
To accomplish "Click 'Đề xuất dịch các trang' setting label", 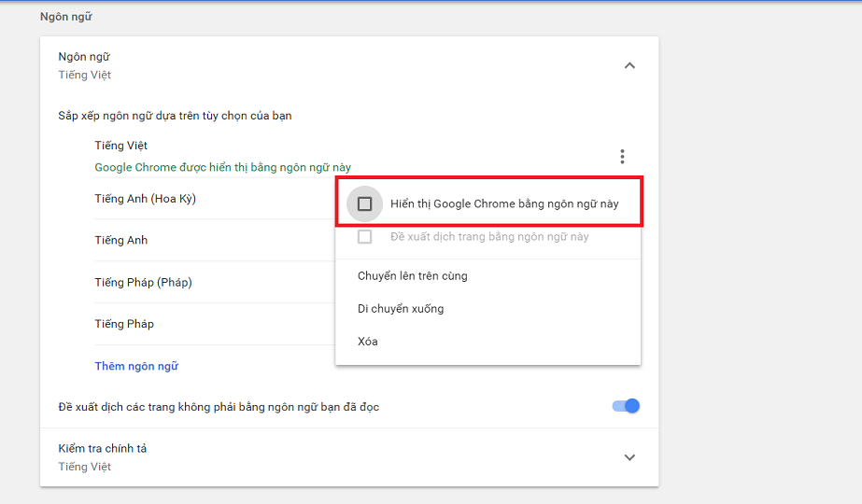I will point(219,407).
